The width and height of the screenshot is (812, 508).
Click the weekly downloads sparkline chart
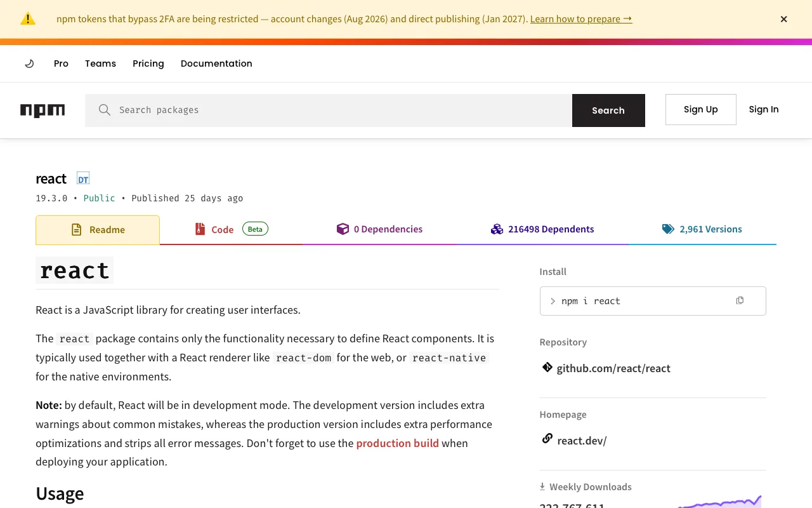(719, 502)
